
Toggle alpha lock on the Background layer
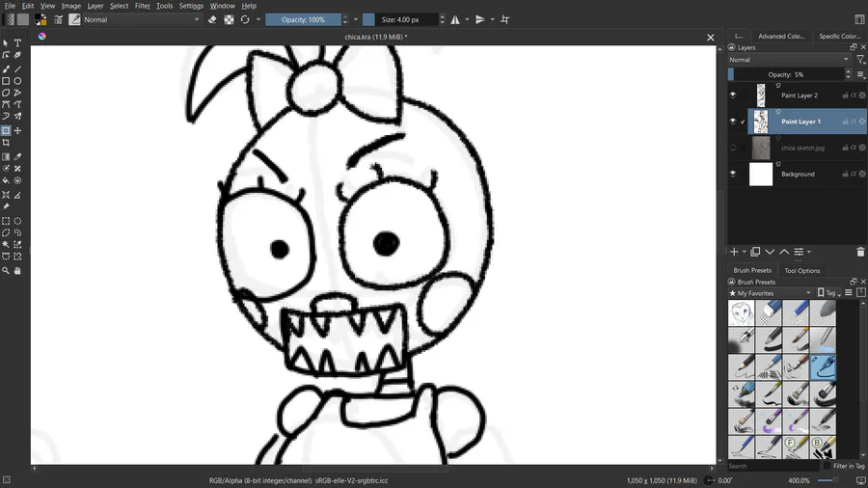pos(862,174)
